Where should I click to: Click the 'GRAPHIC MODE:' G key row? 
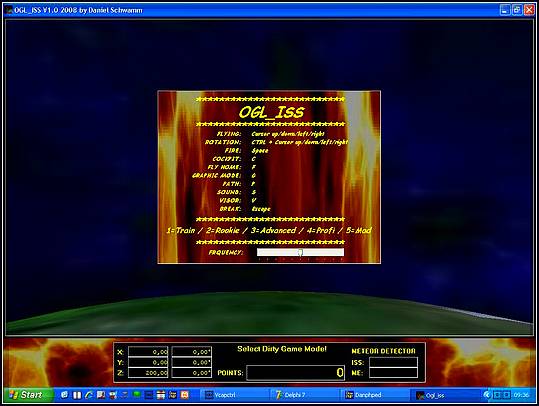tap(224, 175)
